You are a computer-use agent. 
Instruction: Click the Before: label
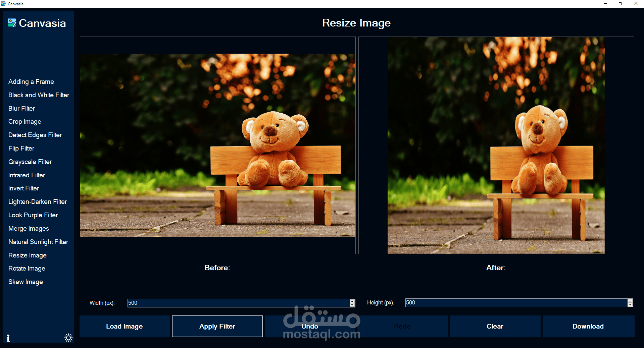(217, 268)
